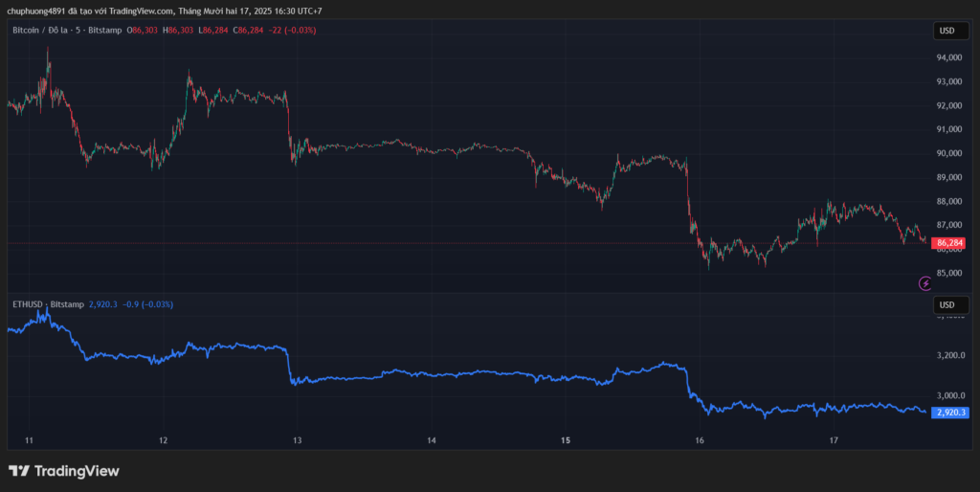Click the purple lightning bolt icon
Image resolution: width=980 pixels, height=492 pixels.
(924, 282)
